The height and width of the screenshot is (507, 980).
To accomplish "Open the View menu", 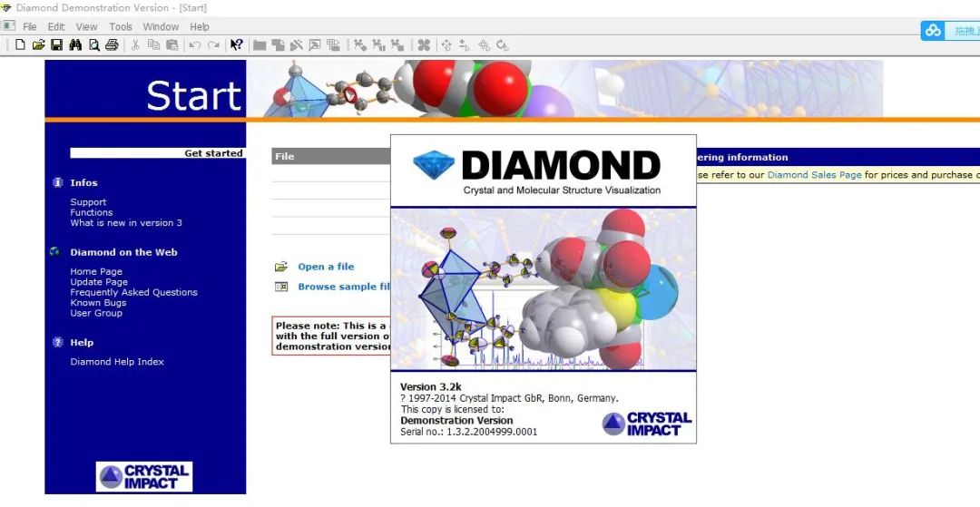I will [87, 27].
